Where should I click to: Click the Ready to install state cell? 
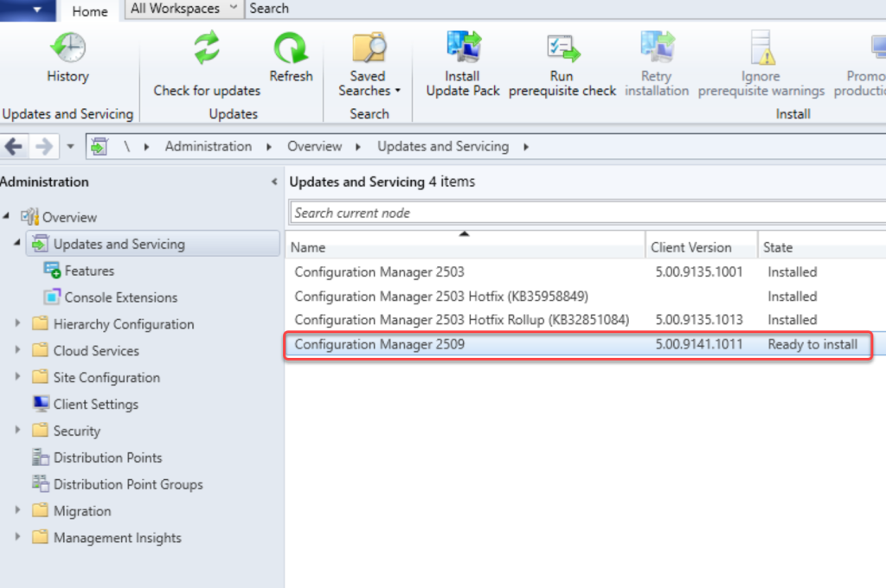coord(812,344)
